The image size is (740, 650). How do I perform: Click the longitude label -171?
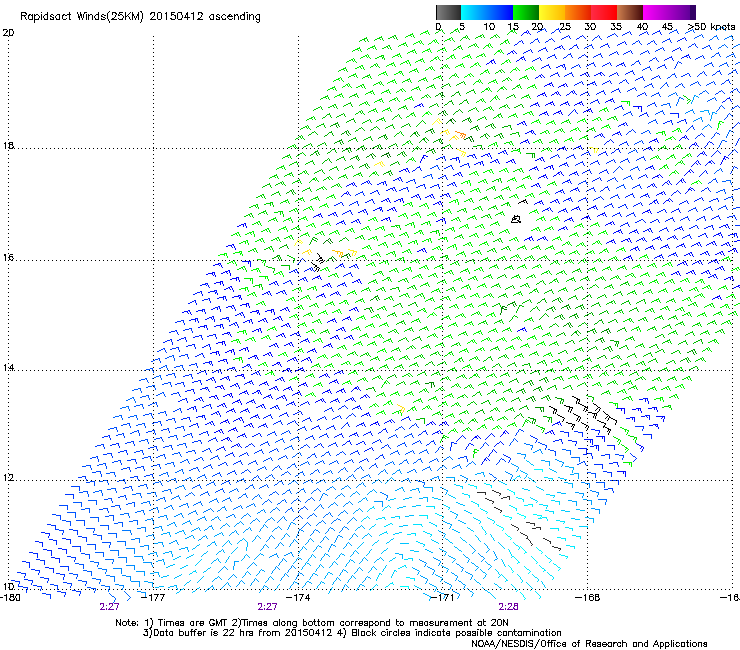[x=443, y=598]
